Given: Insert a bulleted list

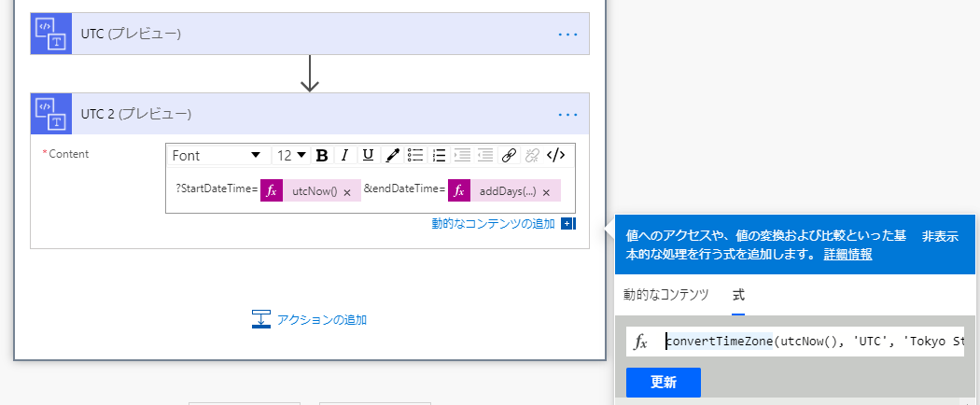Looking at the screenshot, I should pyautogui.click(x=415, y=156).
